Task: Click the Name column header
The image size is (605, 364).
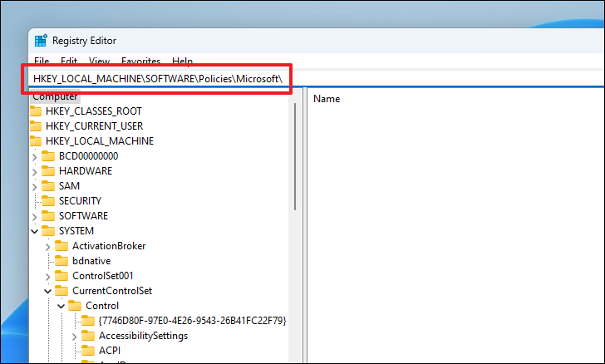Action: click(327, 99)
